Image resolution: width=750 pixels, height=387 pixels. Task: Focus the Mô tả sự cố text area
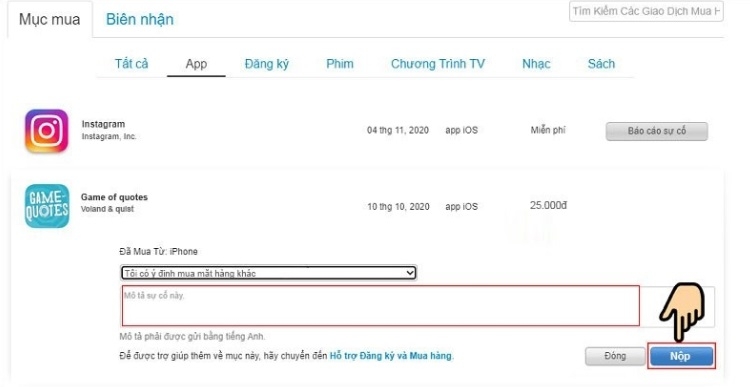pyautogui.click(x=380, y=306)
